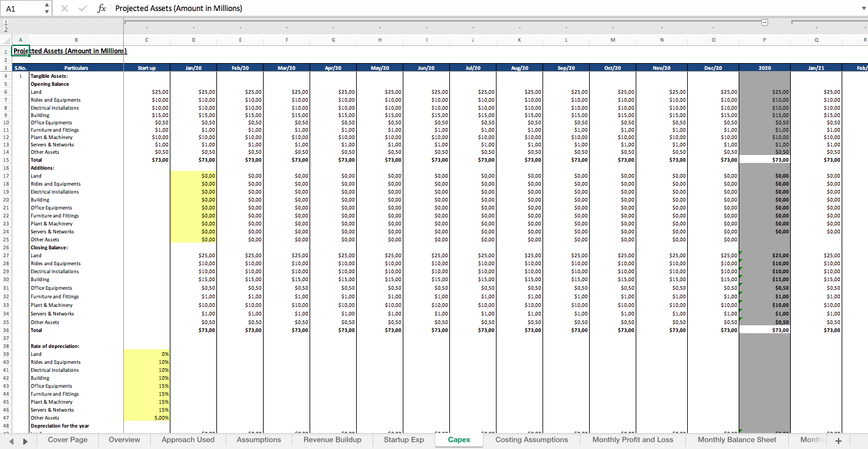Open the Monthly Balance Sheet tab
The image size is (868, 449).
coord(737,440)
